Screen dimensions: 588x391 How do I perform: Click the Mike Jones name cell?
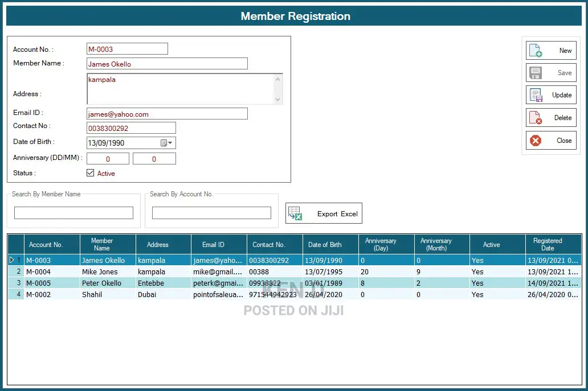[x=108, y=271]
